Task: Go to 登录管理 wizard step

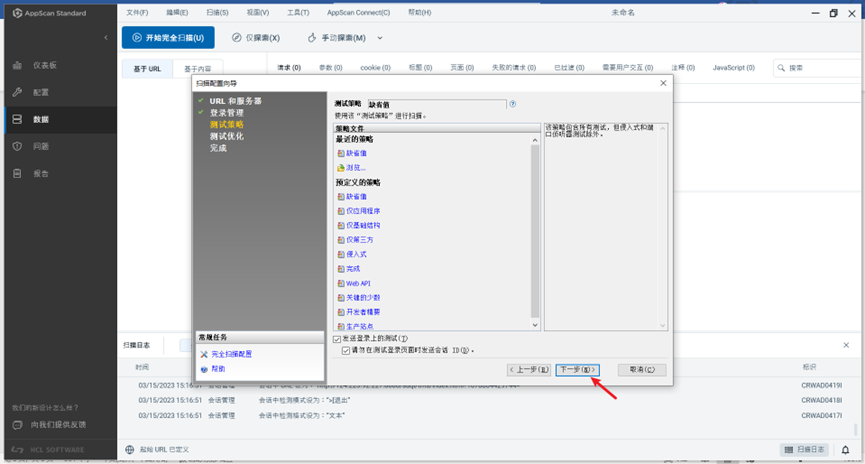Action: [227, 113]
